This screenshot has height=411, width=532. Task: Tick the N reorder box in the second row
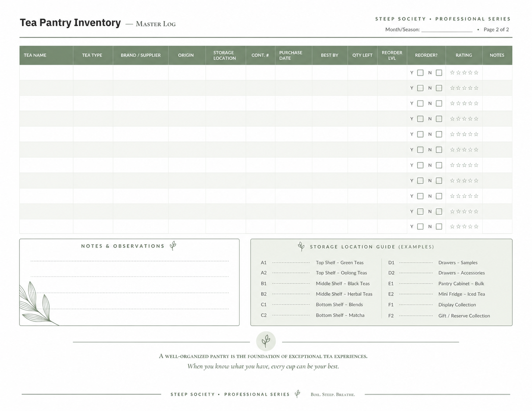[x=439, y=88]
